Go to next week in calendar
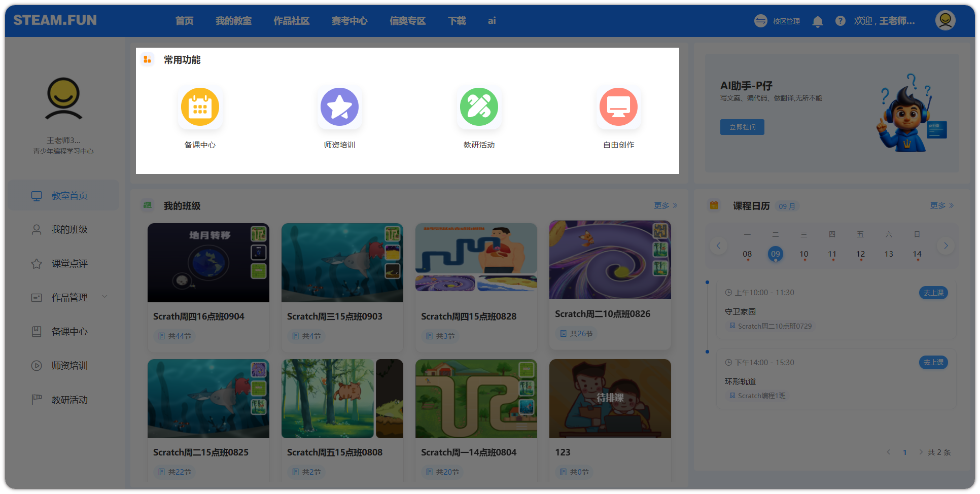The height and width of the screenshot is (494, 980). point(946,246)
